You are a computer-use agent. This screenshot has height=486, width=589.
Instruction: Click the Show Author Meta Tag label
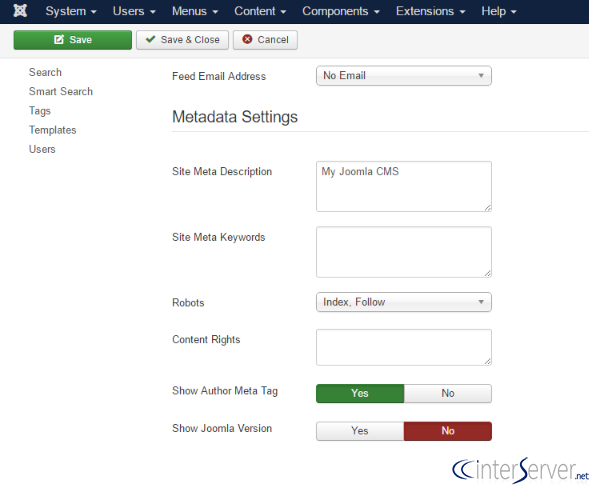225,391
